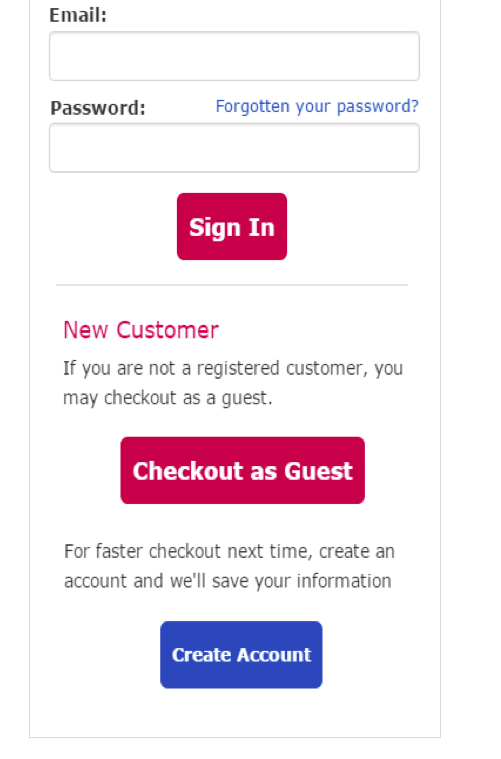This screenshot has width=501, height=759.
Task: Click the text 'account and we'll save your information'
Action: coord(228,581)
